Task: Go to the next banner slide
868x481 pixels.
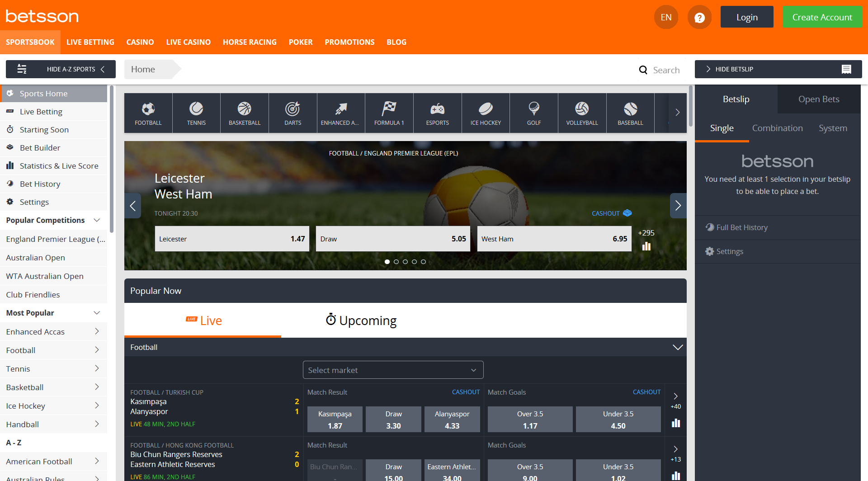Action: pos(678,206)
